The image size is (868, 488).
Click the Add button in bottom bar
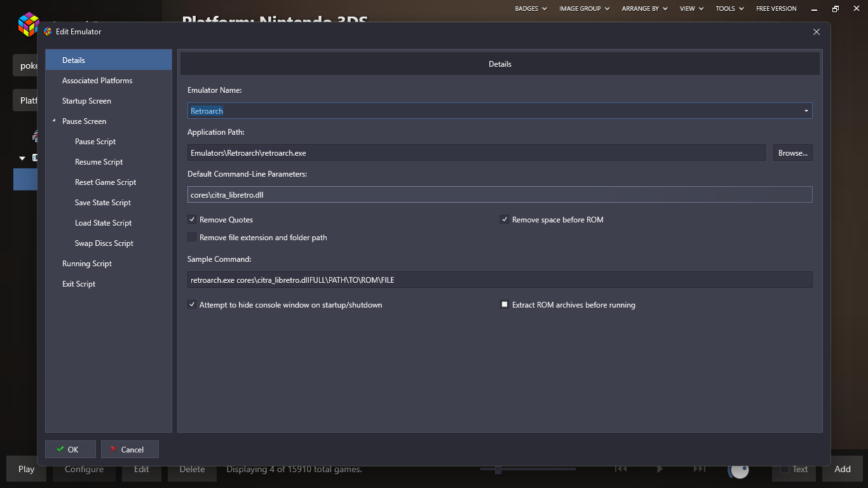(843, 469)
